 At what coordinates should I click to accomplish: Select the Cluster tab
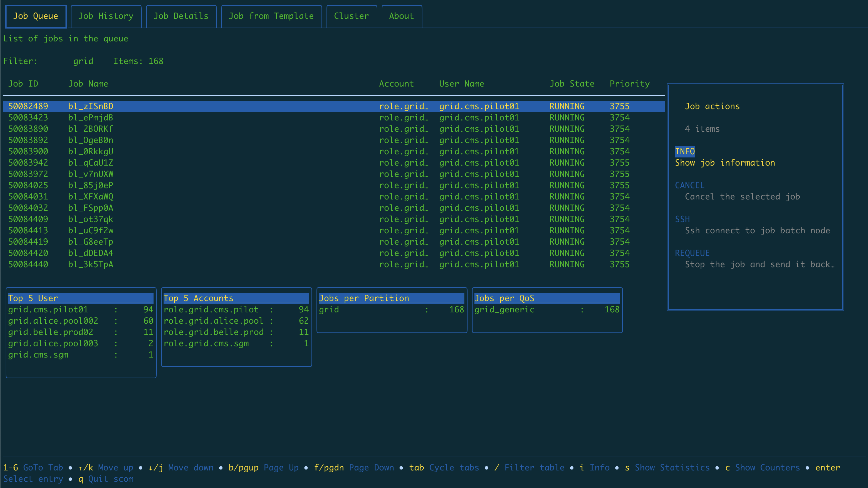click(x=351, y=16)
